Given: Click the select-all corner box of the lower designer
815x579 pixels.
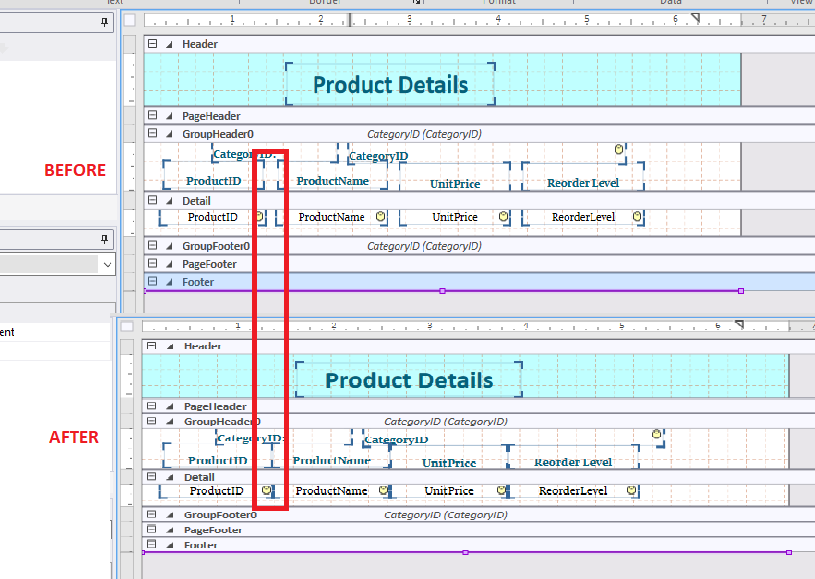Looking at the screenshot, I should (127, 326).
